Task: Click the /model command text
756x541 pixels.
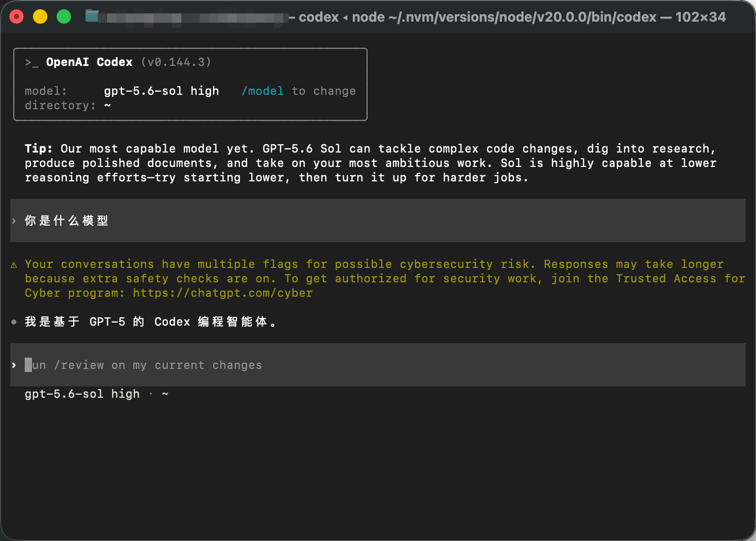Action: pos(263,91)
